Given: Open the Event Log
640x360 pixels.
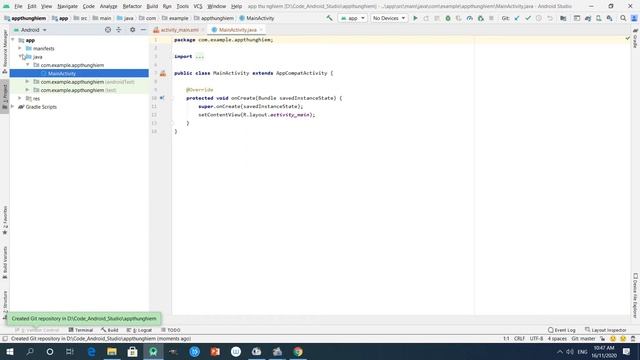Looking at the screenshot, I should pyautogui.click(x=562, y=330).
